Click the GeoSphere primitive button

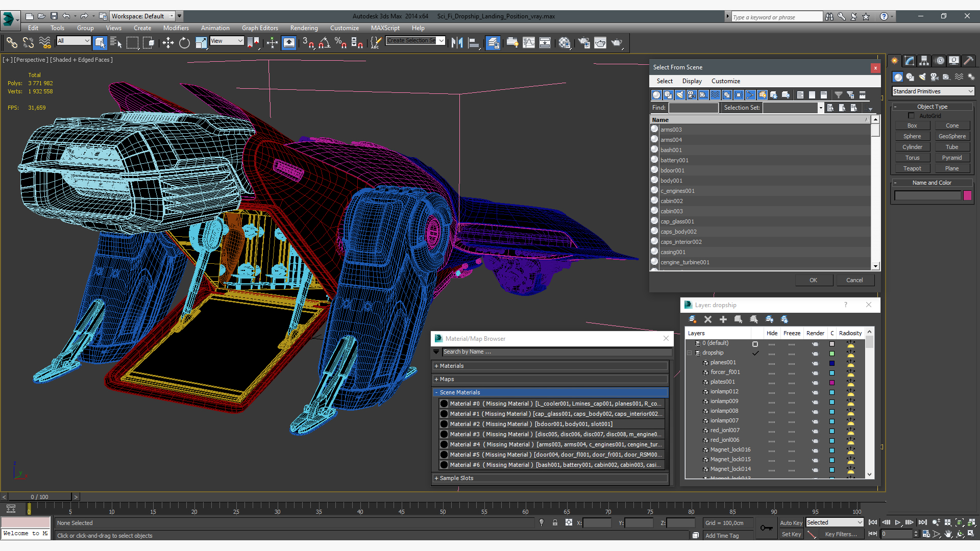coord(952,136)
